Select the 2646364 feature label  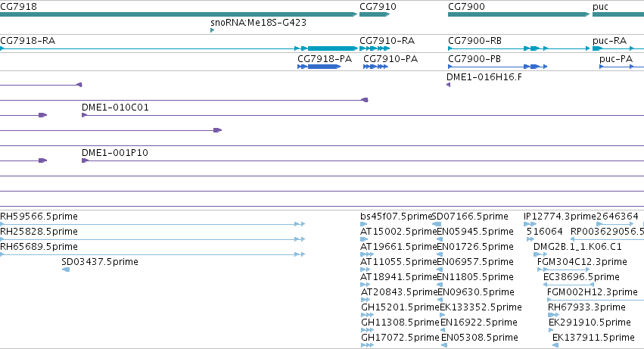(618, 217)
